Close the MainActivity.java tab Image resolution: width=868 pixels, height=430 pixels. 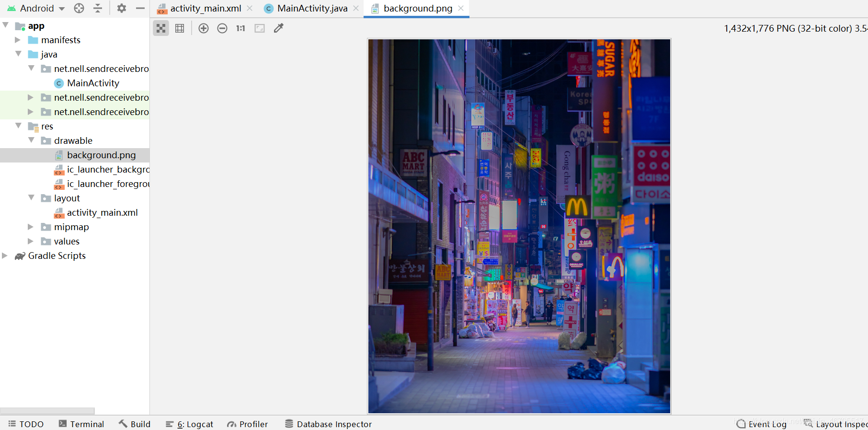point(356,8)
